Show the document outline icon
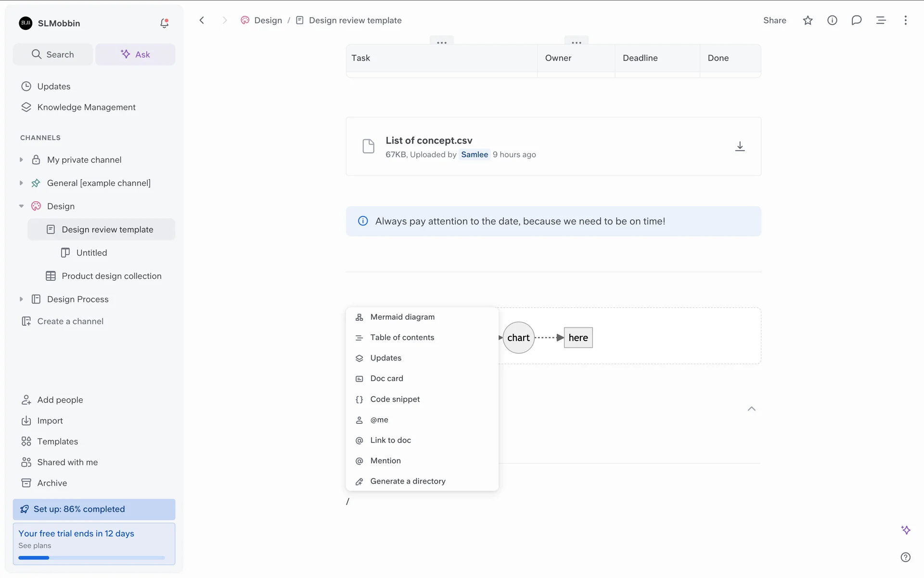Image resolution: width=924 pixels, height=578 pixels. (x=881, y=20)
